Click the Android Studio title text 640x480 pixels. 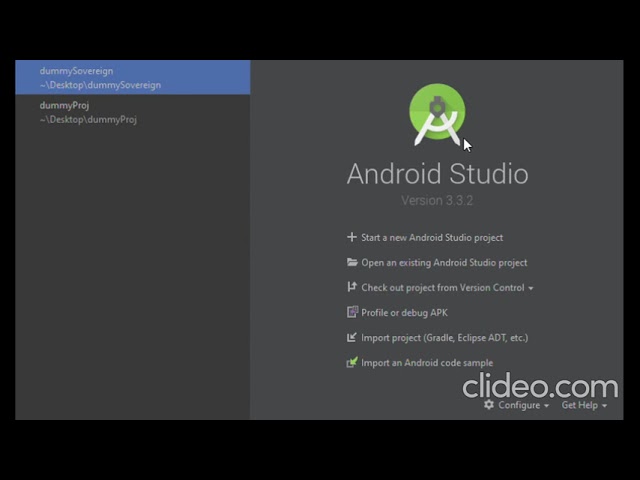[x=437, y=174]
